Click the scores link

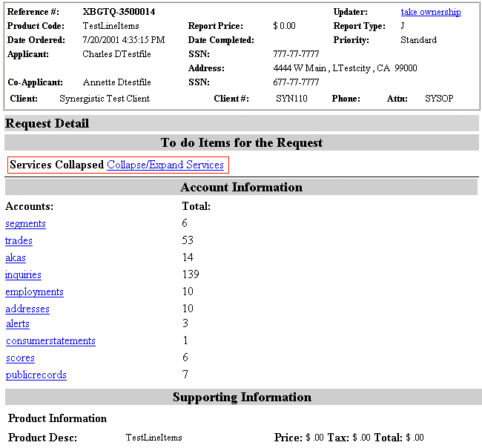pyautogui.click(x=20, y=358)
